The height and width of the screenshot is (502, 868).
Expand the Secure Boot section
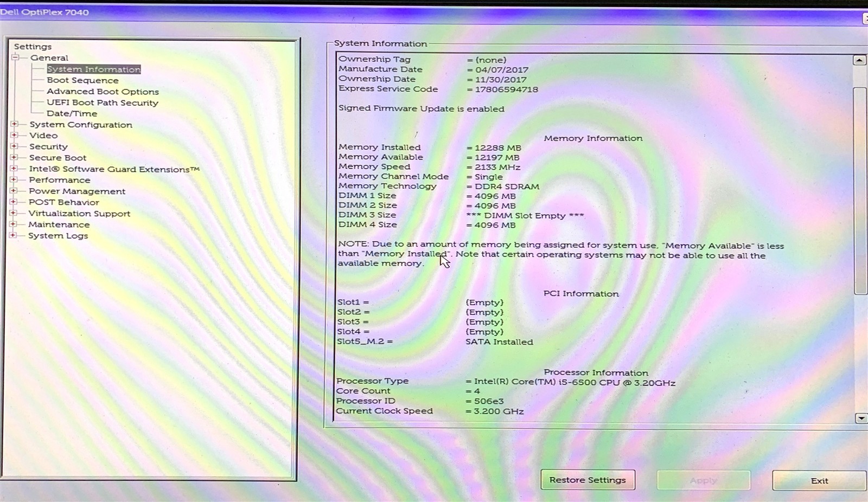click(x=15, y=158)
